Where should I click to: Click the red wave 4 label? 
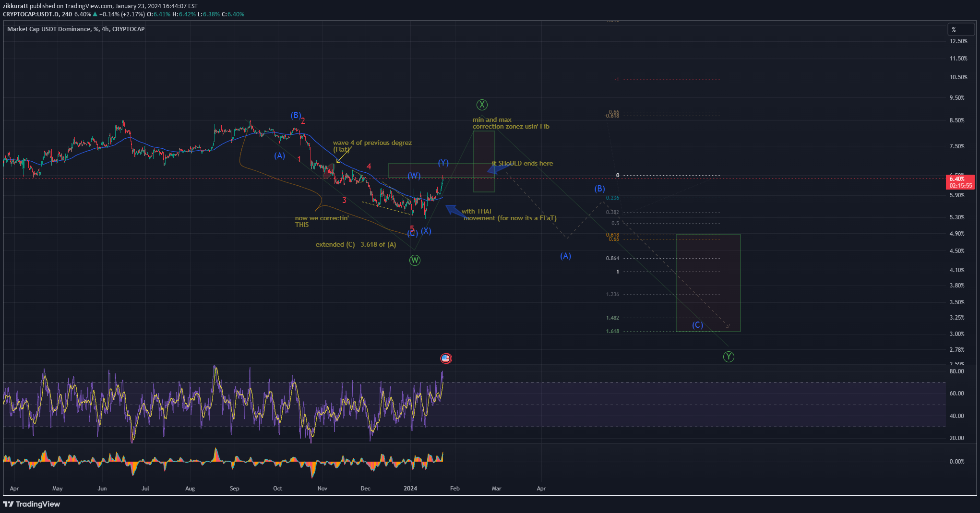369,167
